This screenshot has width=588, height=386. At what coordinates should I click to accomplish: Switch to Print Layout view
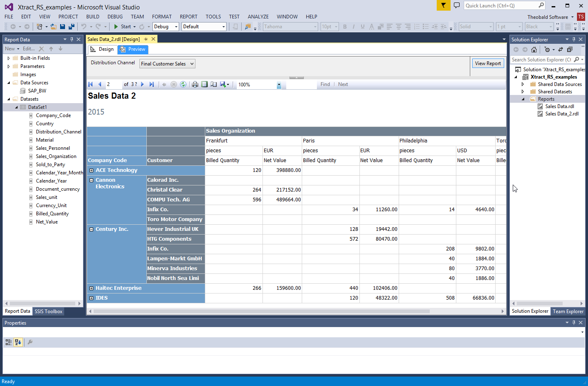coord(204,84)
